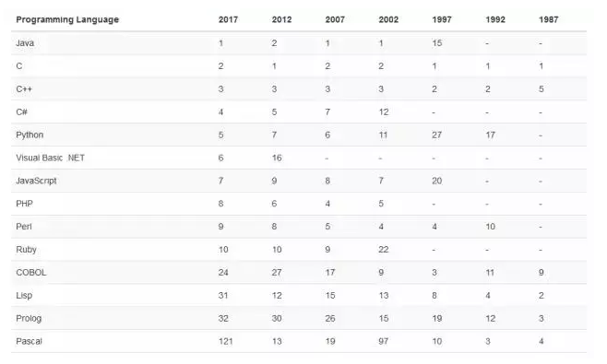Click the 1992 column header
This screenshot has height=364, width=607.
click(x=495, y=19)
